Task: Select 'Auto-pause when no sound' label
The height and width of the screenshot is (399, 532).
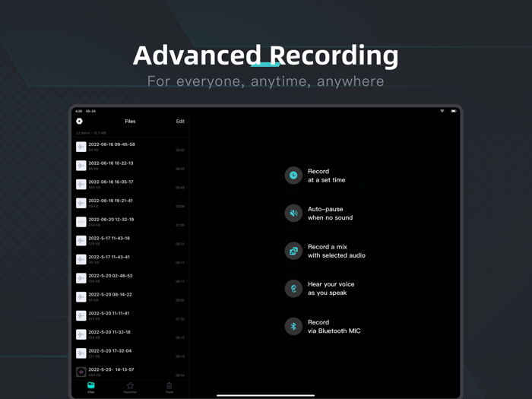Action: (x=330, y=214)
